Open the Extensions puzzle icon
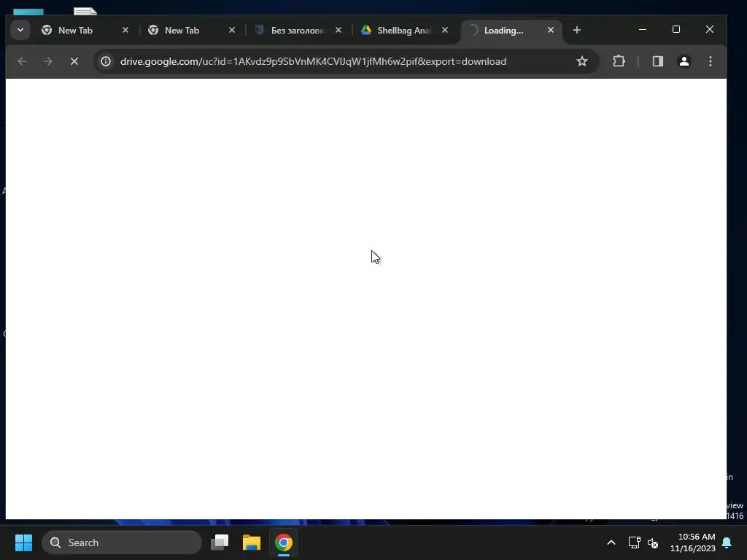The width and height of the screenshot is (747, 560). point(619,61)
